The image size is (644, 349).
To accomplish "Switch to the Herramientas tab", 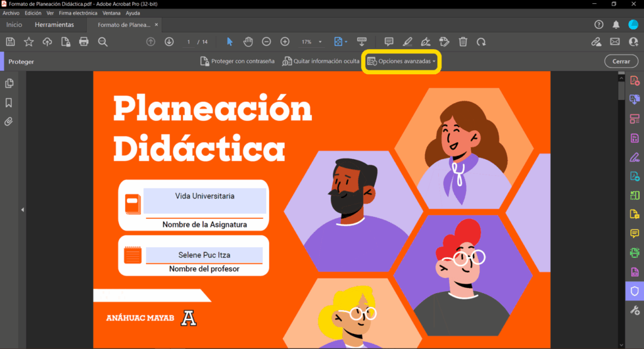I will click(x=54, y=25).
